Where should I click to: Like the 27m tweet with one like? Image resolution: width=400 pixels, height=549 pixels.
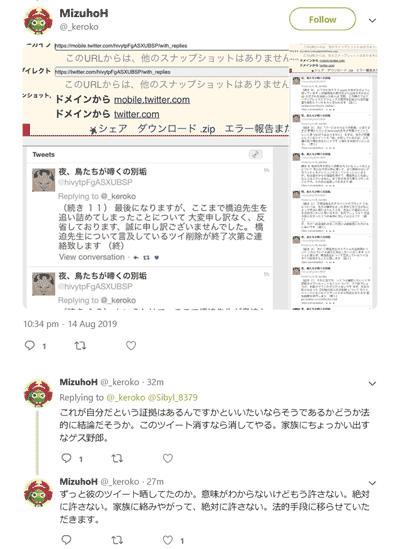coord(168,540)
